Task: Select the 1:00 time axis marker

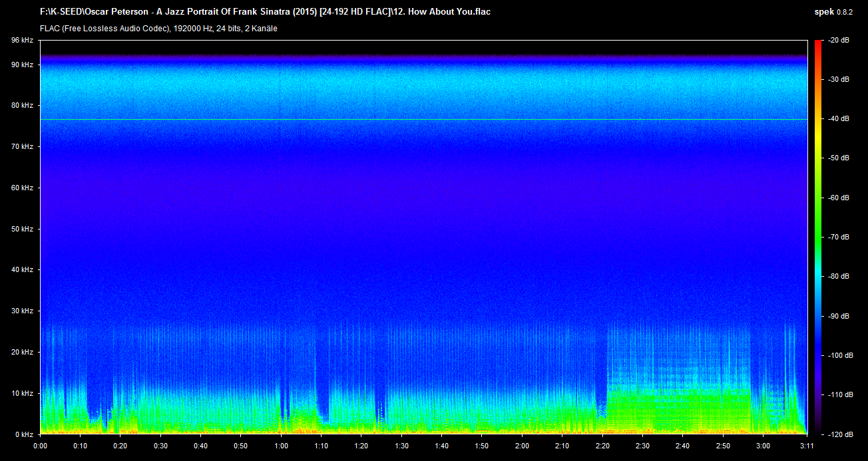Action: [x=281, y=446]
